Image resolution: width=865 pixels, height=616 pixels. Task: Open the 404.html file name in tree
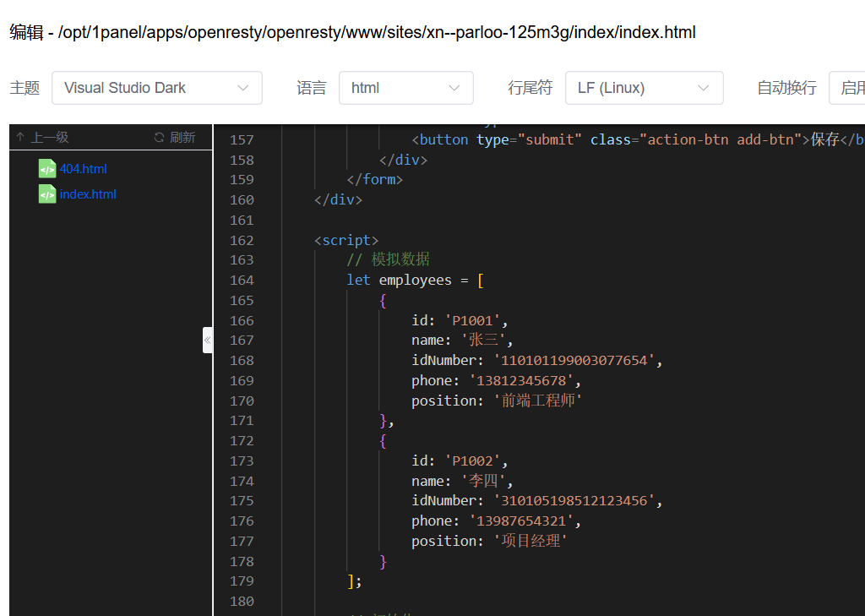click(84, 169)
